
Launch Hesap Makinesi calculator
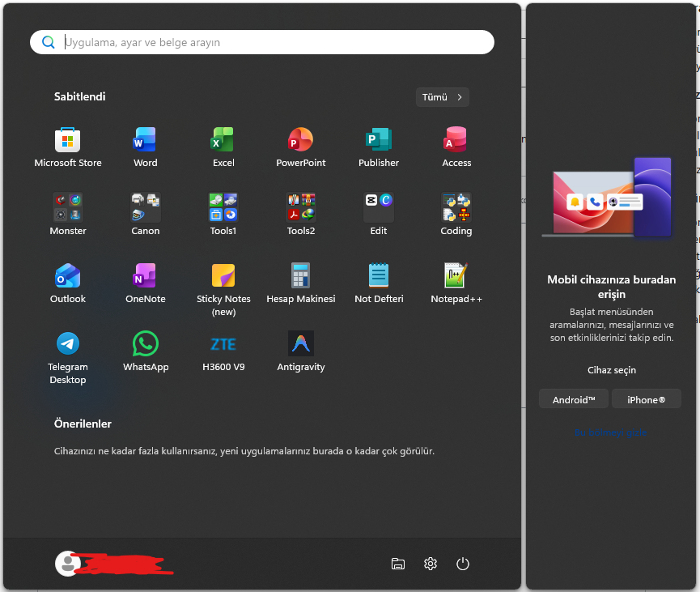coord(301,283)
